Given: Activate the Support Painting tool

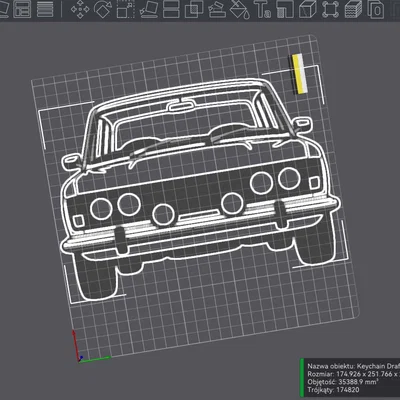Looking at the screenshot, I should click(x=217, y=9).
